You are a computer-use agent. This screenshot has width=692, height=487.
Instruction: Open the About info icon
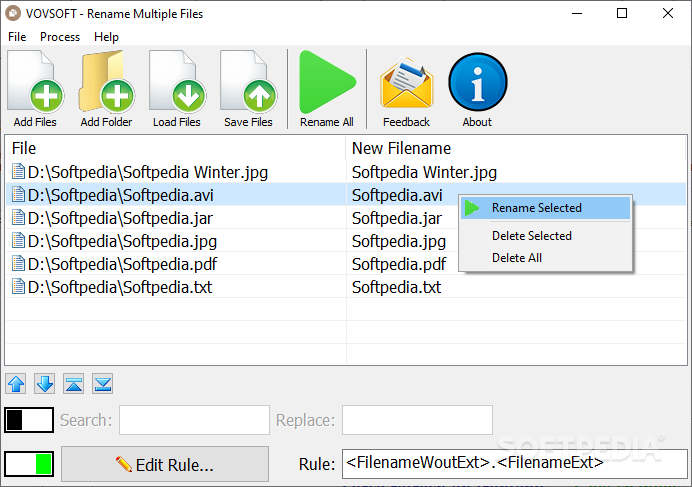click(478, 82)
